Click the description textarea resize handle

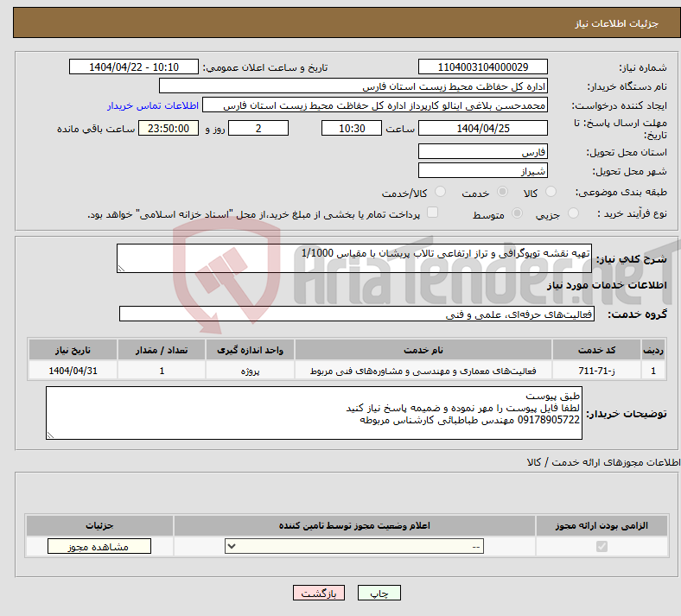121,269
